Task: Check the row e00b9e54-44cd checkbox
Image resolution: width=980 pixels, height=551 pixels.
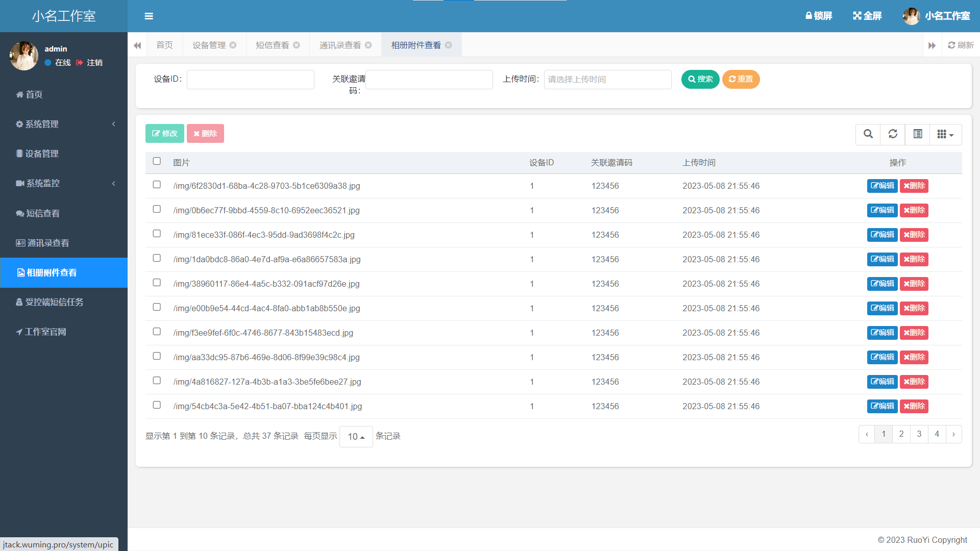Action: point(157,307)
